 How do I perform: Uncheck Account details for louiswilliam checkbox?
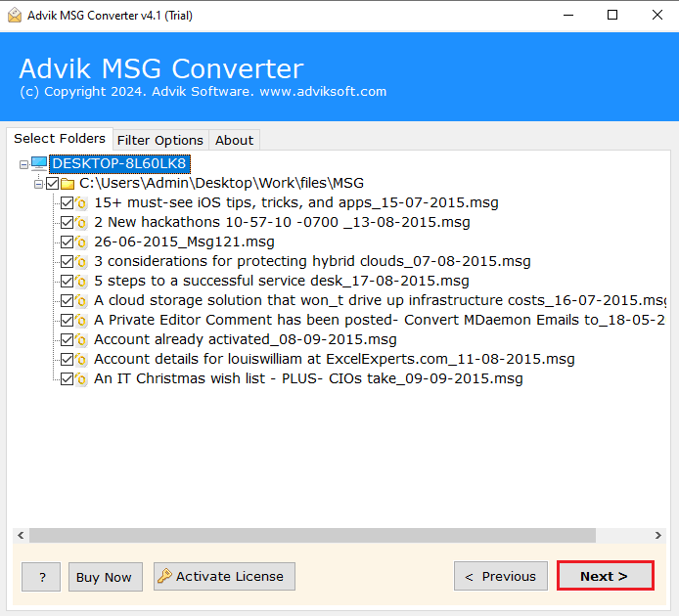(67, 359)
